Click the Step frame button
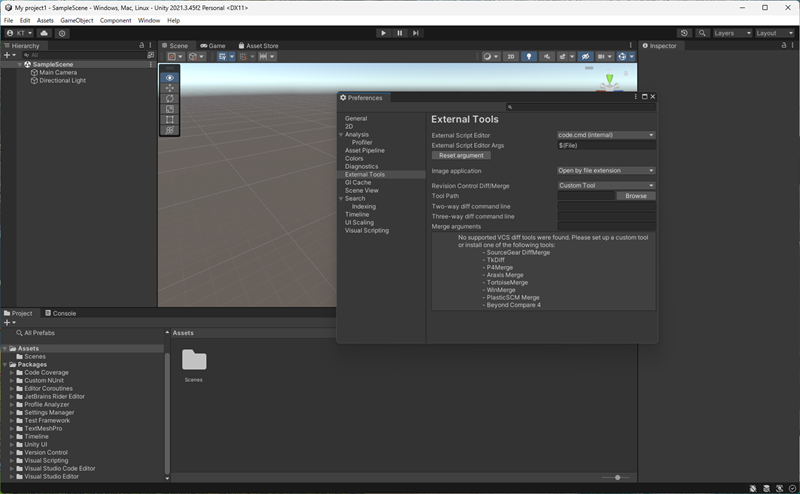This screenshot has height=494, width=800. click(x=416, y=33)
